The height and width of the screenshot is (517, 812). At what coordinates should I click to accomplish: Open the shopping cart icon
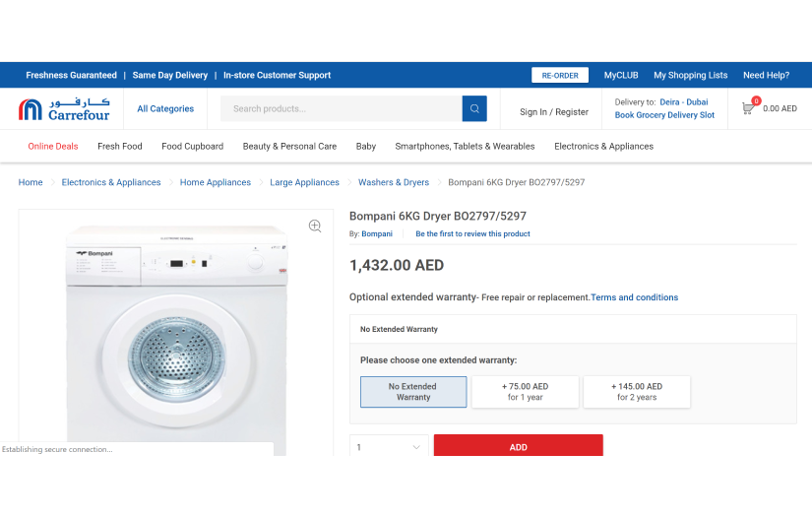click(x=750, y=106)
